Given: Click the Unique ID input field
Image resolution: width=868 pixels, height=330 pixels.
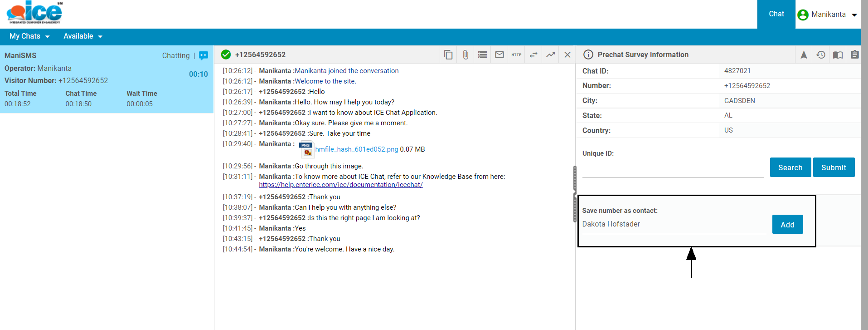Looking at the screenshot, I should (x=673, y=169).
